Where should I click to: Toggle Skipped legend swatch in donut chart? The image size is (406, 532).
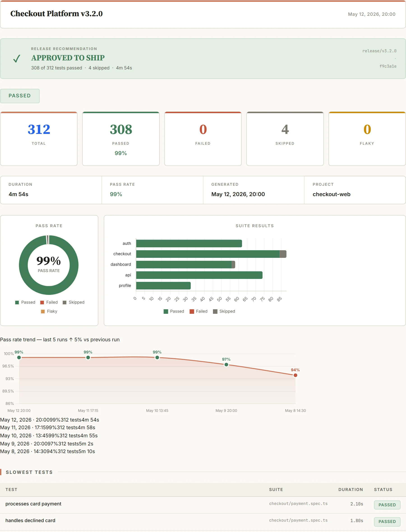pyautogui.click(x=65, y=302)
